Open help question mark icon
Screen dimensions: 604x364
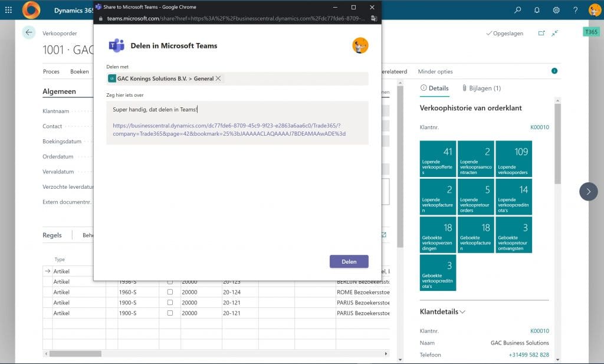(x=576, y=10)
